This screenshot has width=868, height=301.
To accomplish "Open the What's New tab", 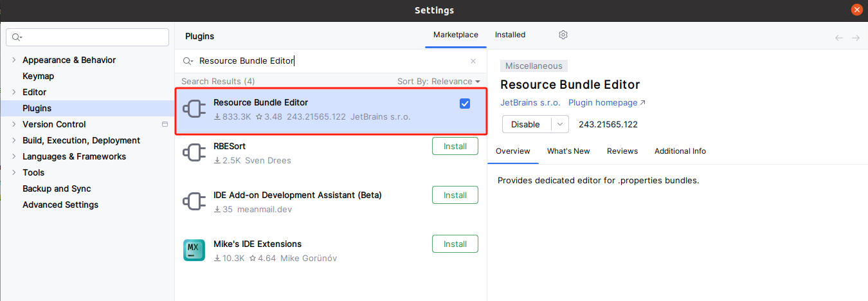I will tap(568, 151).
